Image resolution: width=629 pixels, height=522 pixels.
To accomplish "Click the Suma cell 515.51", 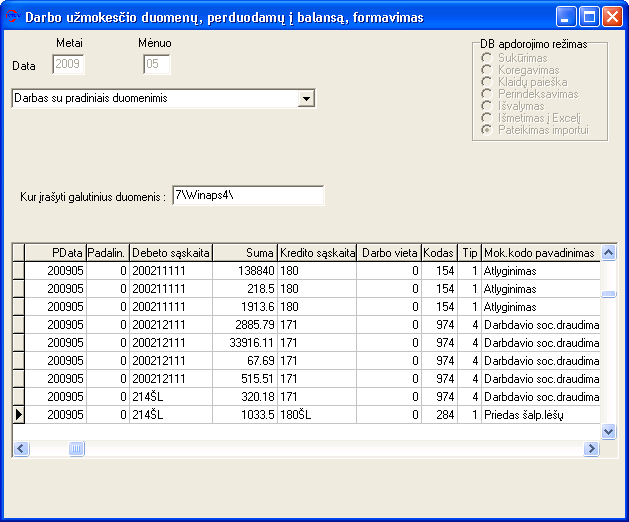I will click(245, 379).
